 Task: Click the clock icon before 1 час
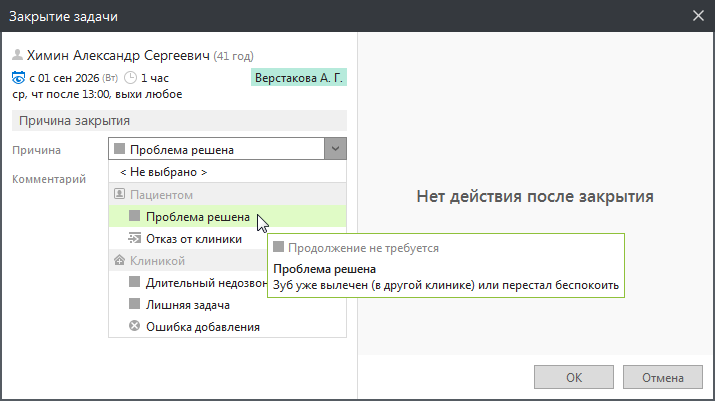pyautogui.click(x=130, y=78)
